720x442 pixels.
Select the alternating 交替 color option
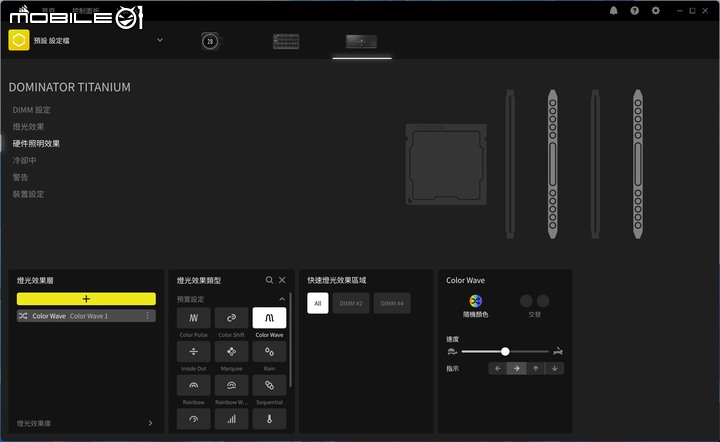click(x=534, y=306)
